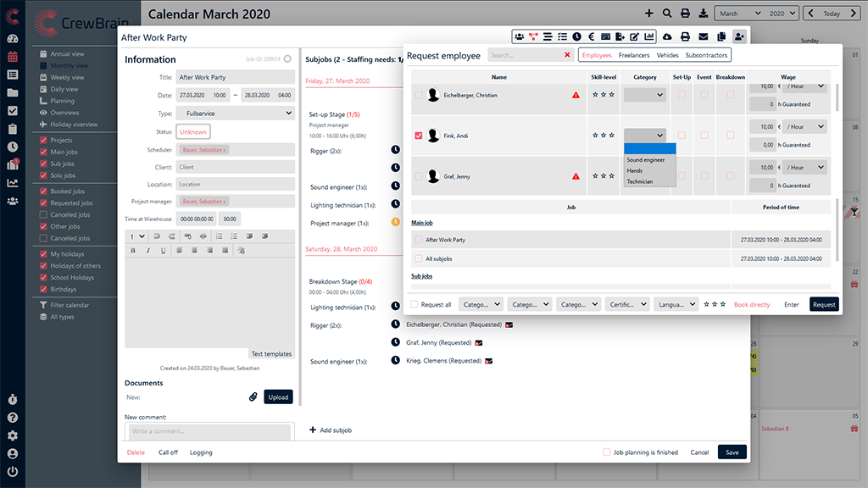868x488 pixels.
Task: Open the euro costs icon in job toolbar
Action: click(591, 36)
